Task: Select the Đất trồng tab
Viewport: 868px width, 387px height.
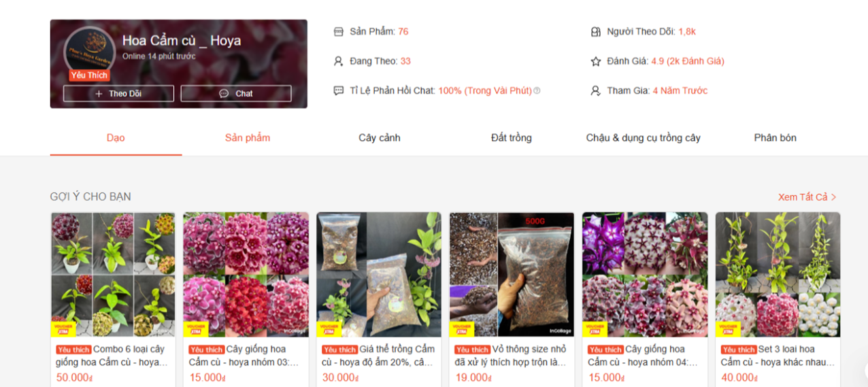Action: 512,137
